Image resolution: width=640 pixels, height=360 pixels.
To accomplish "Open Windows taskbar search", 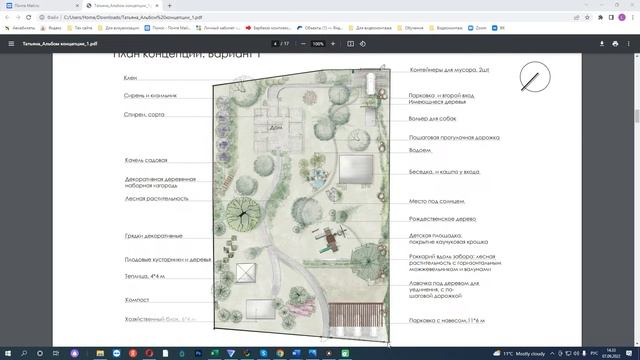I will click(x=24, y=353).
